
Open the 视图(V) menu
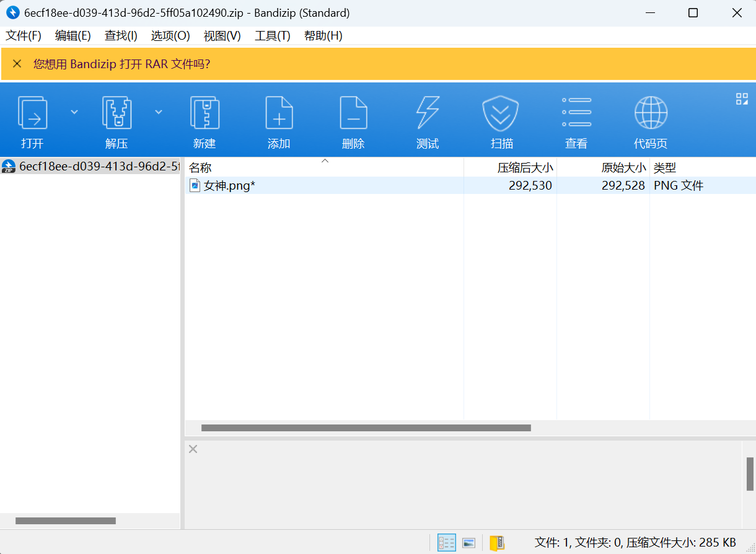222,36
